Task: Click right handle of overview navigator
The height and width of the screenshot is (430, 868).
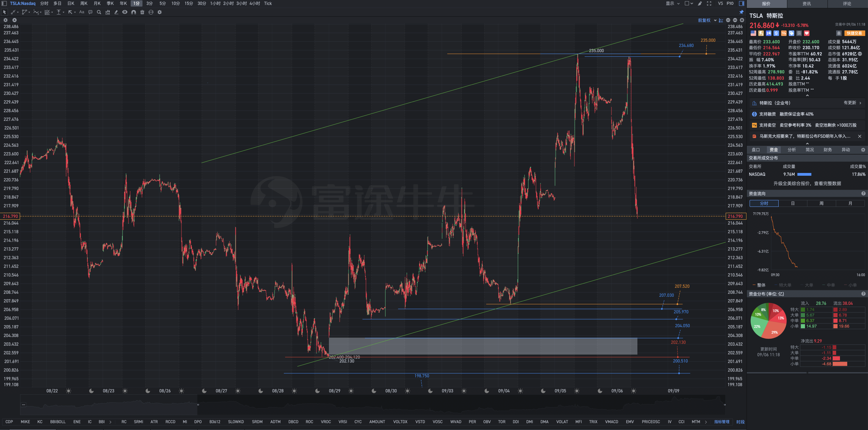Action: coord(724,405)
